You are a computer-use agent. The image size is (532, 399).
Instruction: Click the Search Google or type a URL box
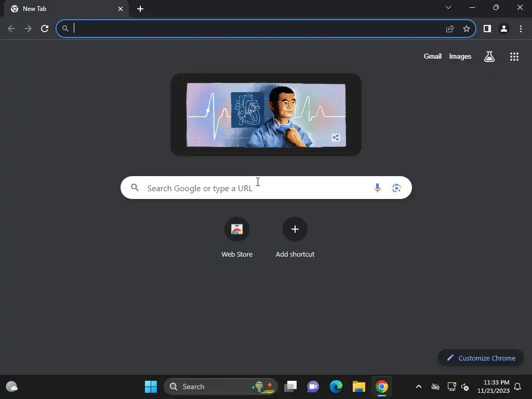[x=267, y=188]
